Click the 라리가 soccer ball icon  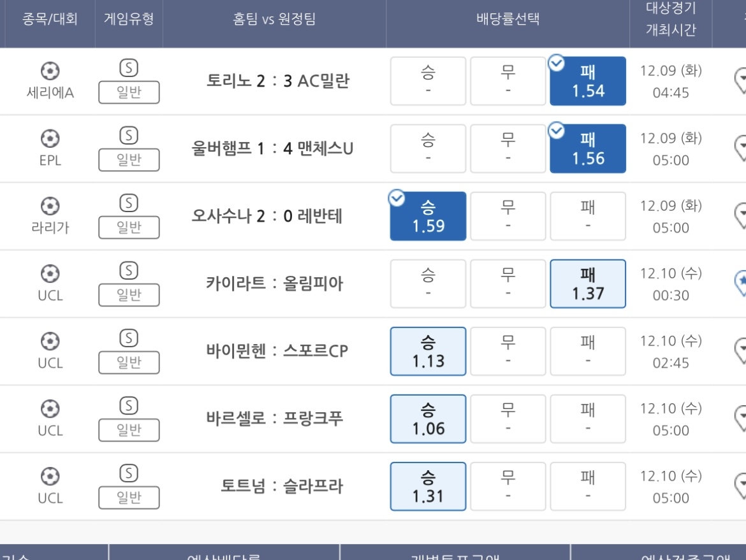[50, 205]
